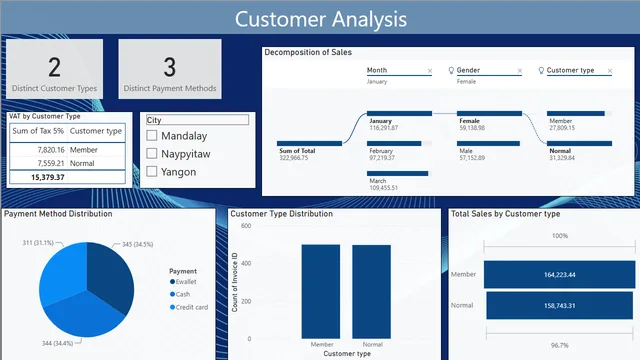640x360 pixels.
Task: Click the Member column in Customer Type Distribution
Action: click(321, 291)
